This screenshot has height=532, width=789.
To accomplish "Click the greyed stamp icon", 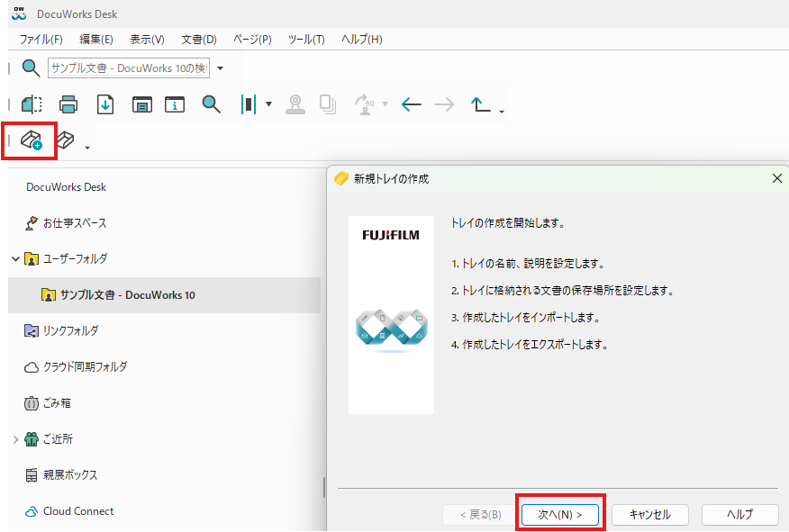I will [295, 104].
